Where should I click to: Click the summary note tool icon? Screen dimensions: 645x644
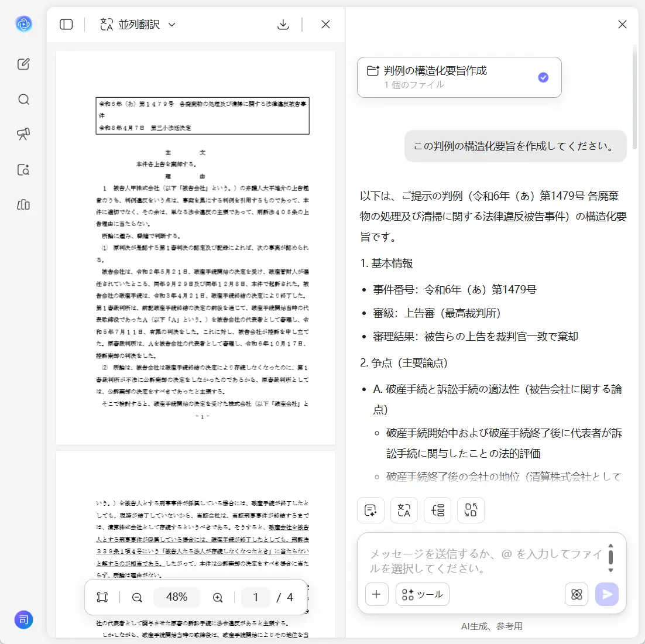pos(370,511)
